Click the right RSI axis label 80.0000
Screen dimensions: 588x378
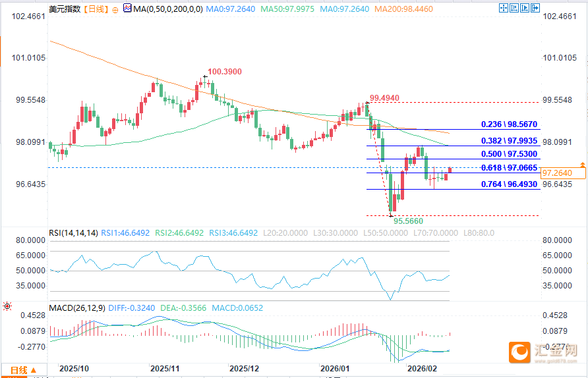[x=557, y=240]
